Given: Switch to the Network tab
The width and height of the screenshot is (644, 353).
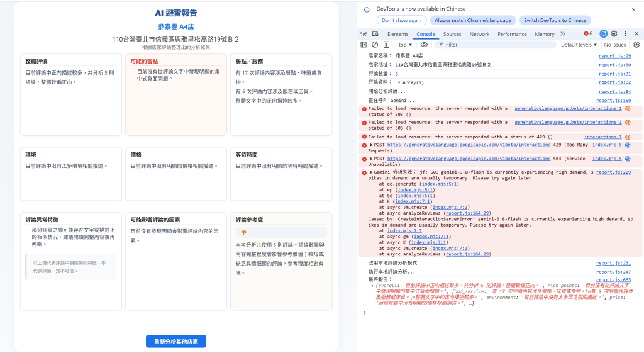Looking at the screenshot, I should point(479,34).
